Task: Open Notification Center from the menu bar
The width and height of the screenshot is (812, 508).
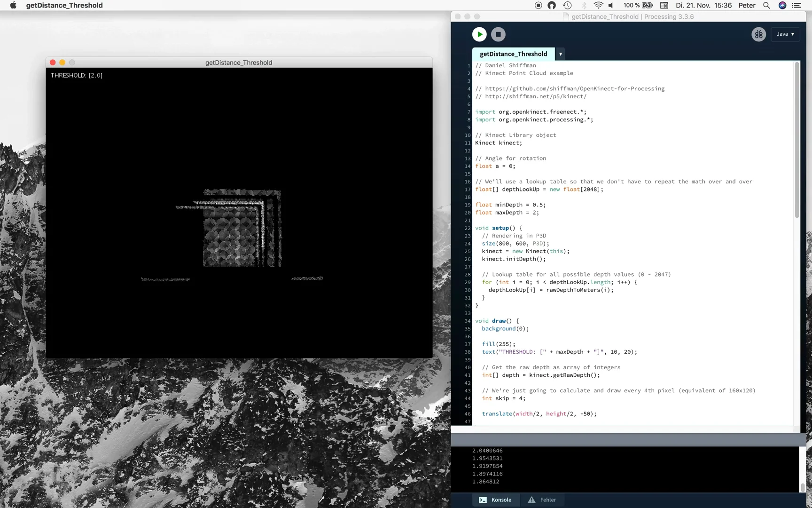Action: point(797,5)
